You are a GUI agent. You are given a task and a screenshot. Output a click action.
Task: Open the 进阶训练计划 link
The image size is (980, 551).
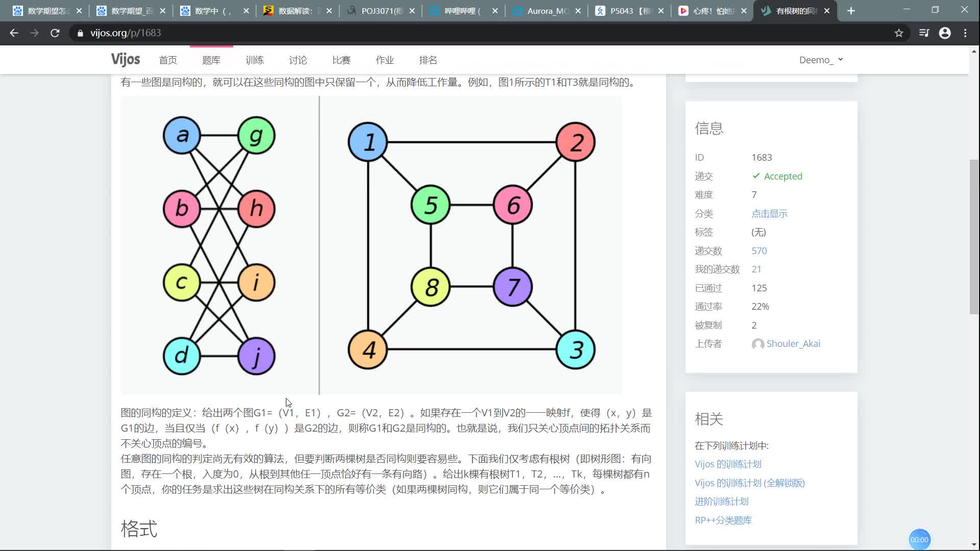721,501
